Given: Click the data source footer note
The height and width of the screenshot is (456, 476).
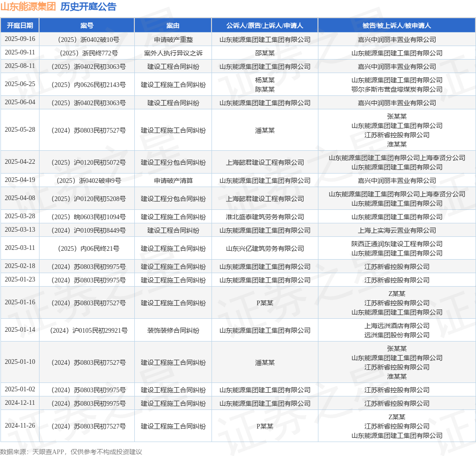Looking at the screenshot, I should click(x=71, y=452).
